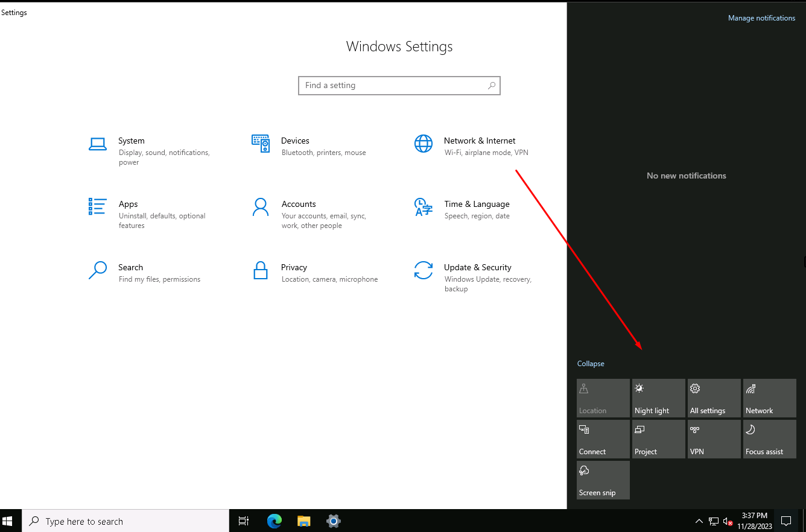Viewport: 806px width, 532px height.
Task: Open Devices settings category
Action: tap(294, 141)
